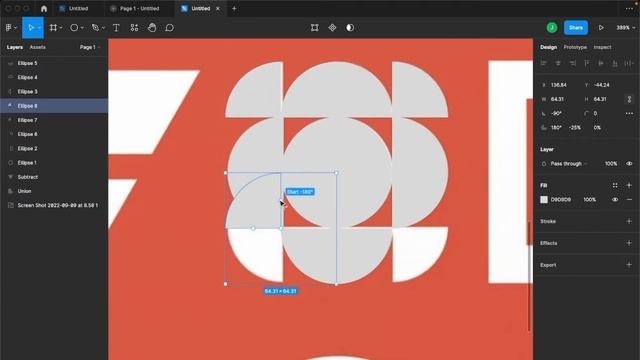Open the Figma main menu icon
This screenshot has width=640, height=360.
(x=9, y=28)
